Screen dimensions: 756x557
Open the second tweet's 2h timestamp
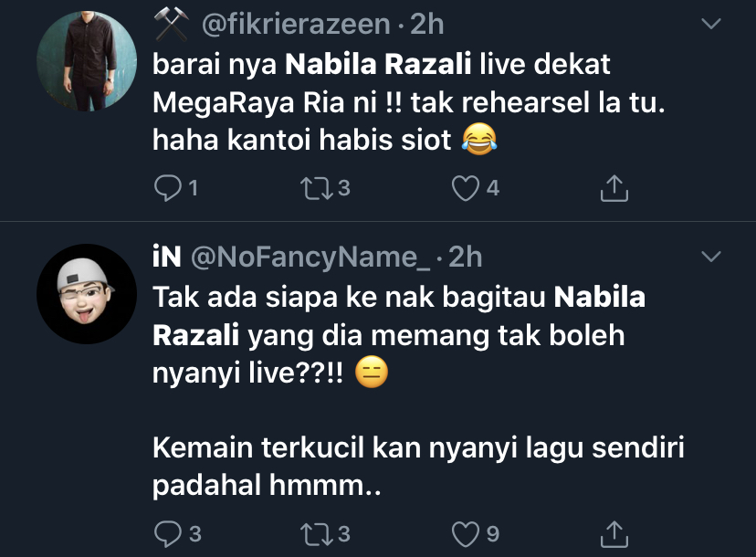tap(465, 257)
